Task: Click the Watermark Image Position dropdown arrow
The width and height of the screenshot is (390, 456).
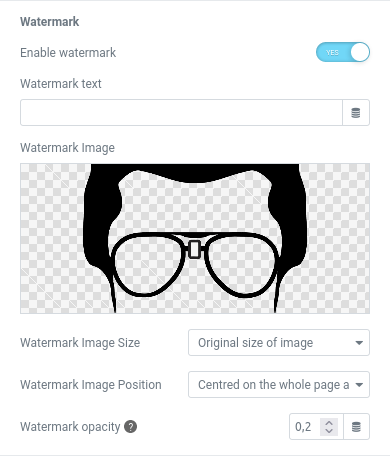Action: [359, 385]
